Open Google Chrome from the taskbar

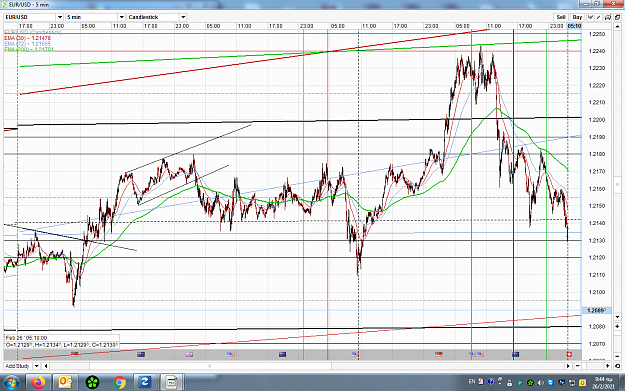119,383
